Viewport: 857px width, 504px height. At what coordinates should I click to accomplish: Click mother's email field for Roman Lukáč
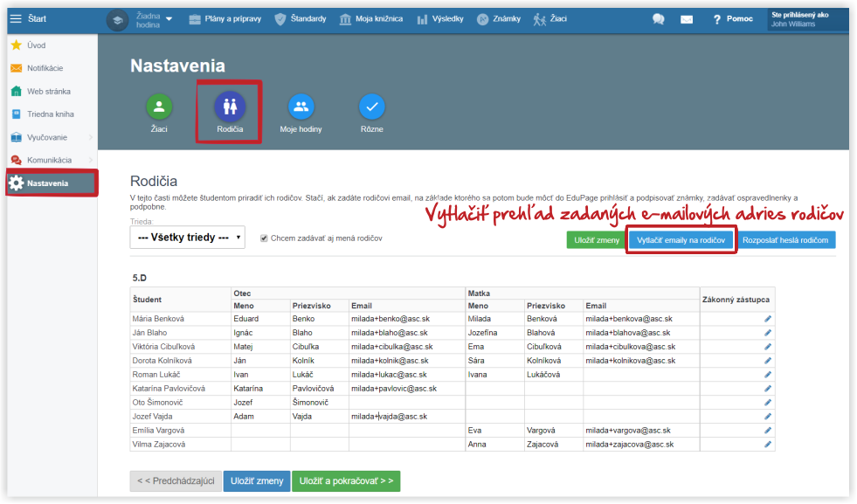(x=641, y=375)
